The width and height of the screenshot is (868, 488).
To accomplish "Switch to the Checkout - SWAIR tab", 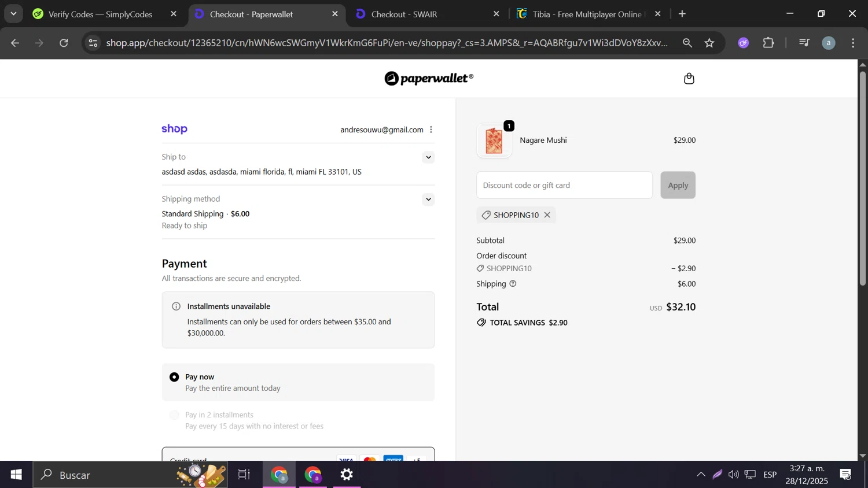I will click(426, 14).
